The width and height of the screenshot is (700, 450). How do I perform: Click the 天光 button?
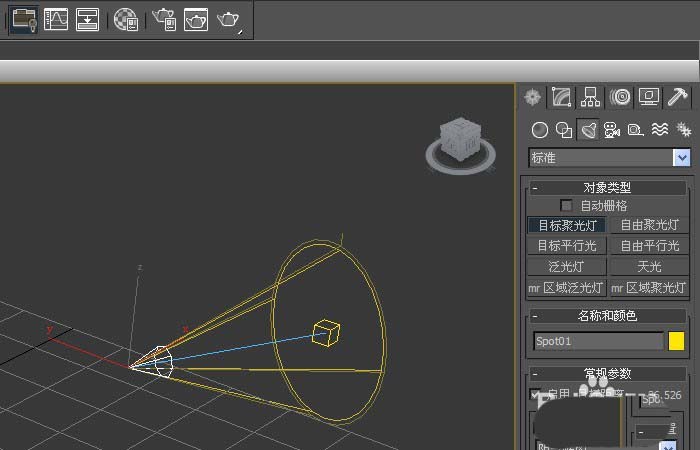(650, 267)
